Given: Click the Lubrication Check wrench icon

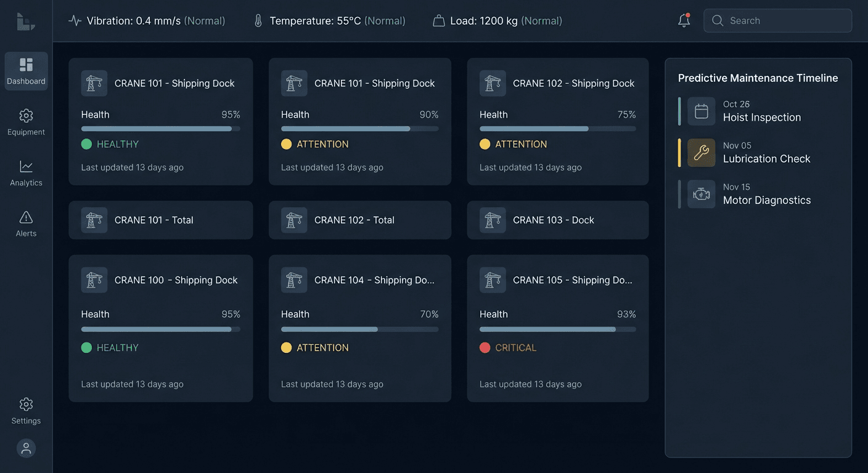Looking at the screenshot, I should coord(701,153).
